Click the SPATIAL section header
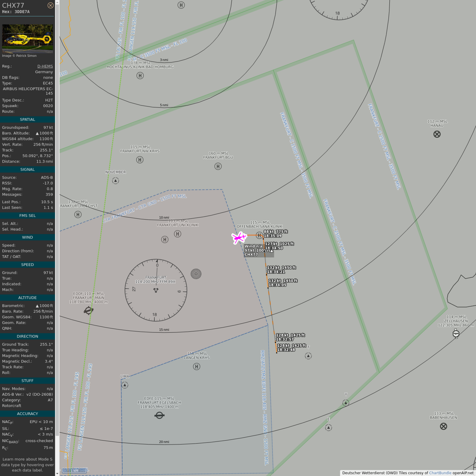This screenshot has height=476, width=476. [27, 120]
